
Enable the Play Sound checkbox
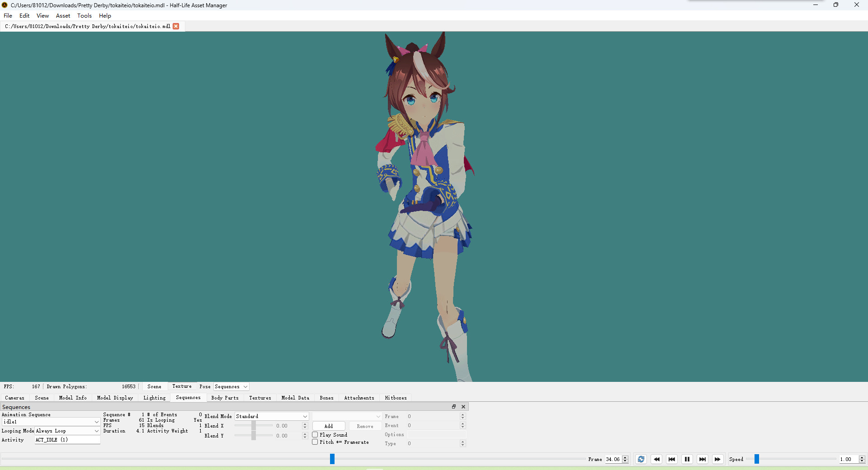[x=315, y=435]
